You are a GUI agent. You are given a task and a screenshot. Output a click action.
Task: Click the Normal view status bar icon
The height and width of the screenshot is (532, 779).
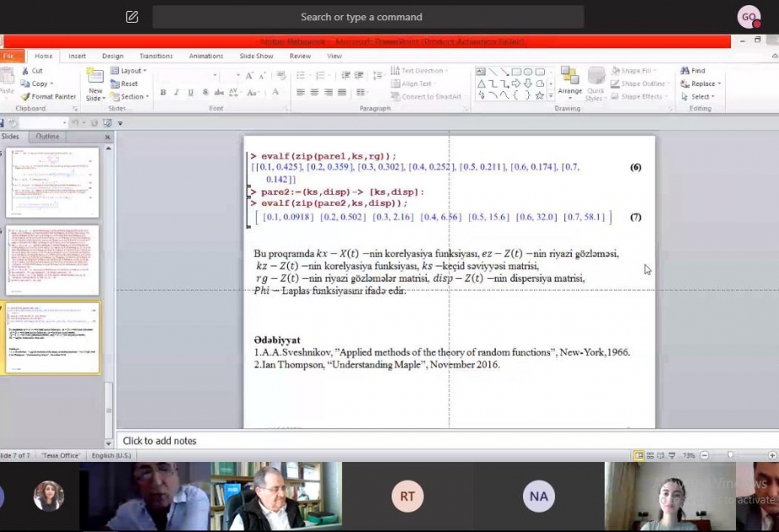pyautogui.click(x=639, y=455)
